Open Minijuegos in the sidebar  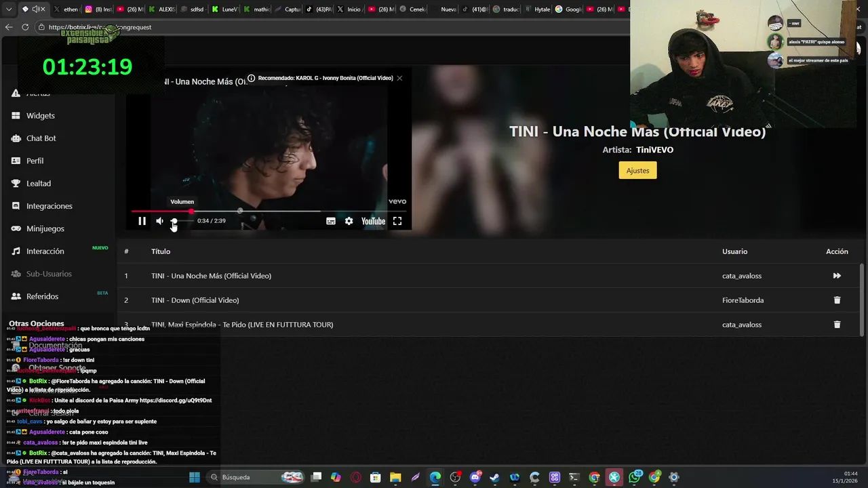point(45,228)
